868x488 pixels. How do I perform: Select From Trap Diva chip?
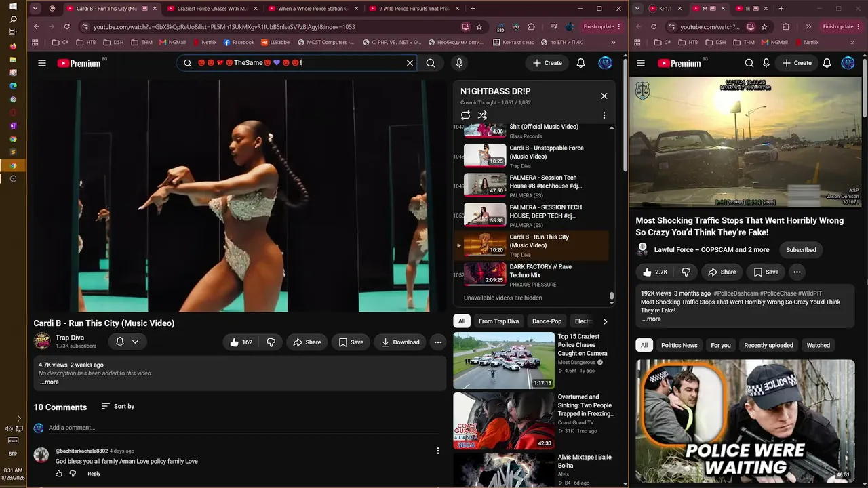pos(498,321)
